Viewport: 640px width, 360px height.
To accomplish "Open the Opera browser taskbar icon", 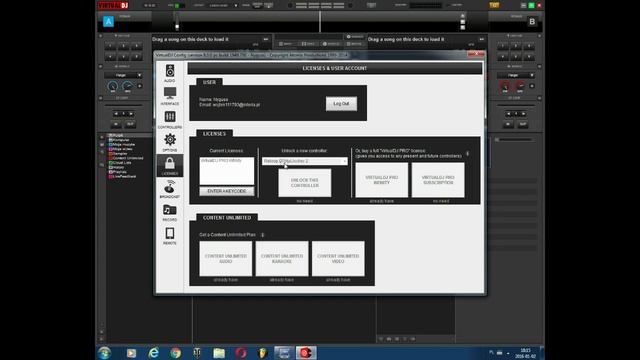I will tap(241, 353).
